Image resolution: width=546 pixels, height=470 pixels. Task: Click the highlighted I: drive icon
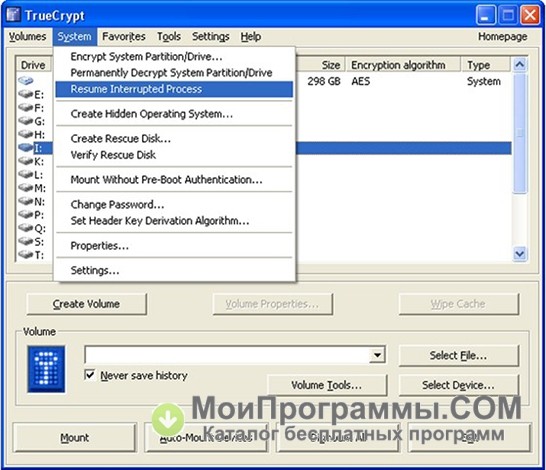pyautogui.click(x=25, y=148)
